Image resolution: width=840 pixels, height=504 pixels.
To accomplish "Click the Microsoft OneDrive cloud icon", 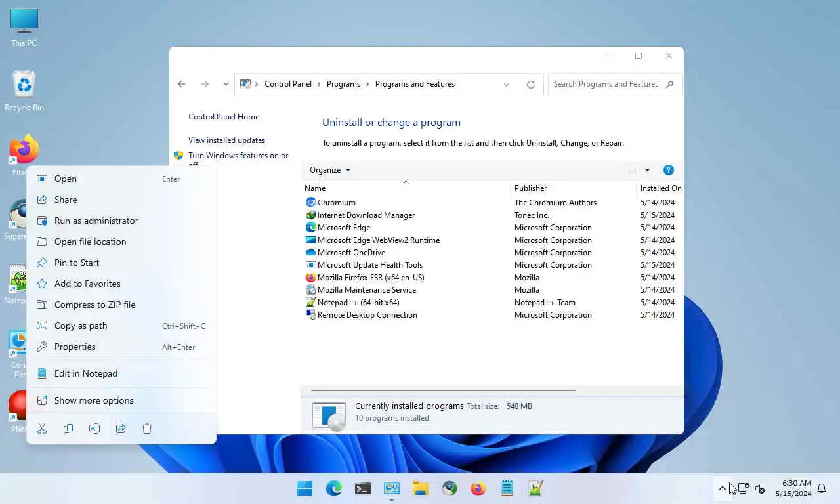I will (311, 253).
